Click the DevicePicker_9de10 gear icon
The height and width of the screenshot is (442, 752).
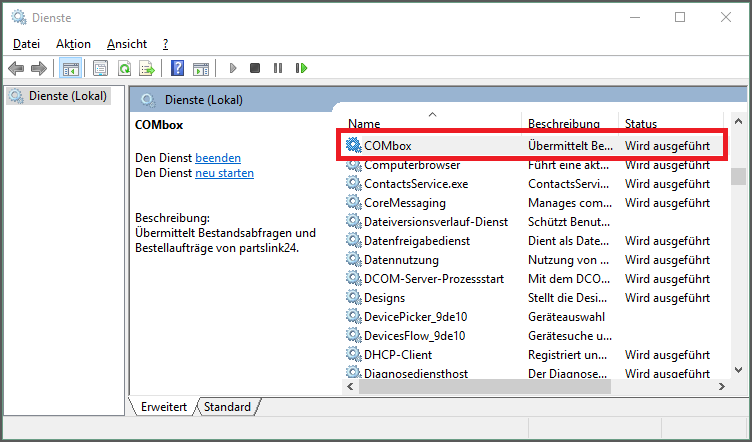[353, 316]
